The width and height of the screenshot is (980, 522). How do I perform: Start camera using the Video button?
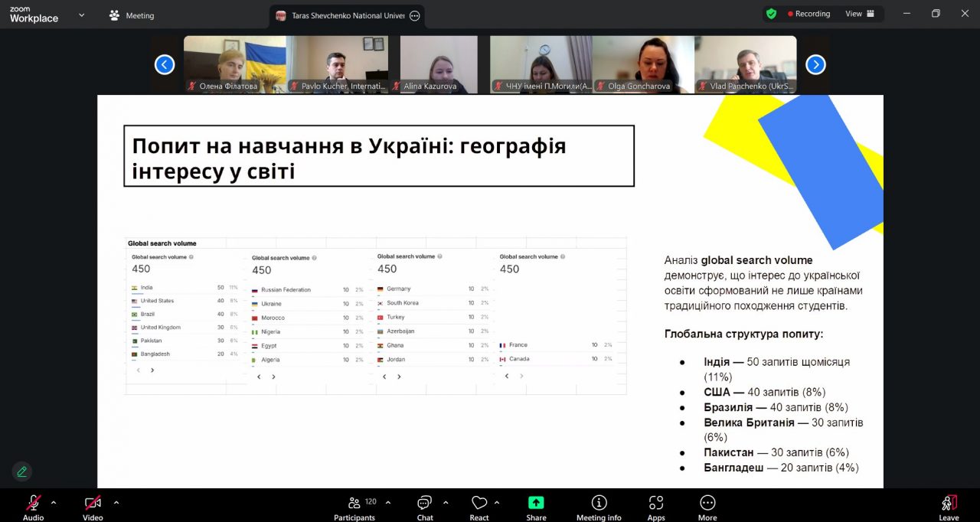[x=93, y=504]
